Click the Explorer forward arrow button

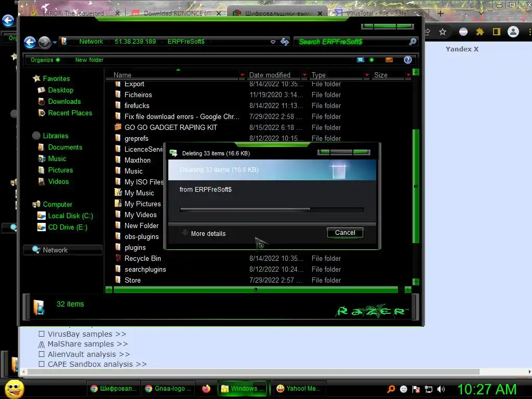pos(45,43)
